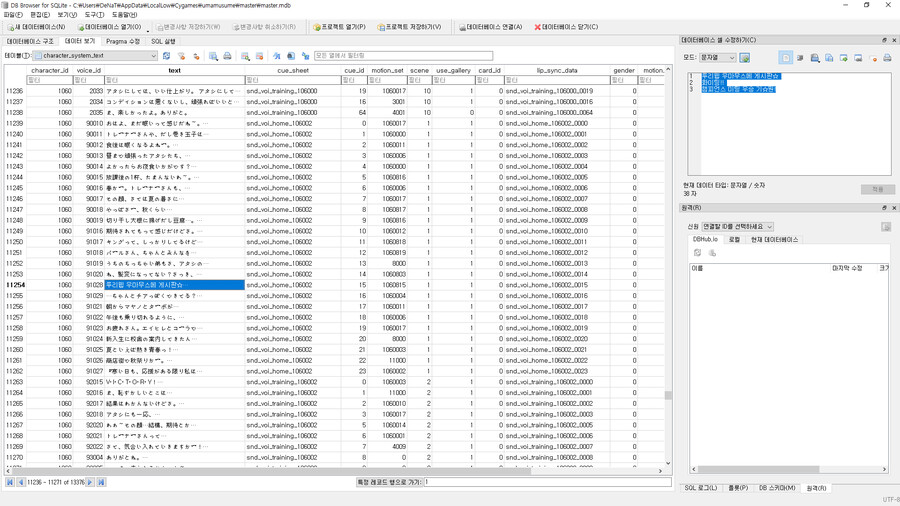The height and width of the screenshot is (506, 900).
Task: Open the Open Project (프로젝트 열기) toolbar item
Action: pos(339,27)
